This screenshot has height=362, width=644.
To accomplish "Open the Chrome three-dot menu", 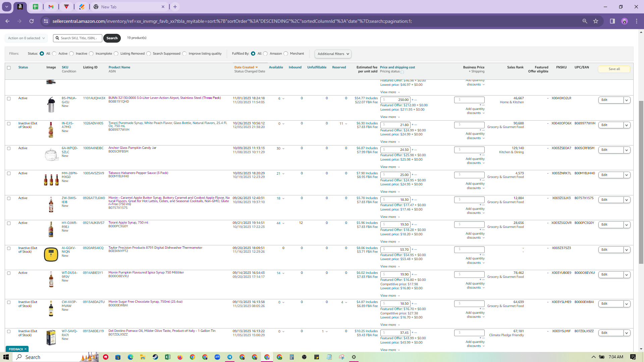I will tap(637, 21).
